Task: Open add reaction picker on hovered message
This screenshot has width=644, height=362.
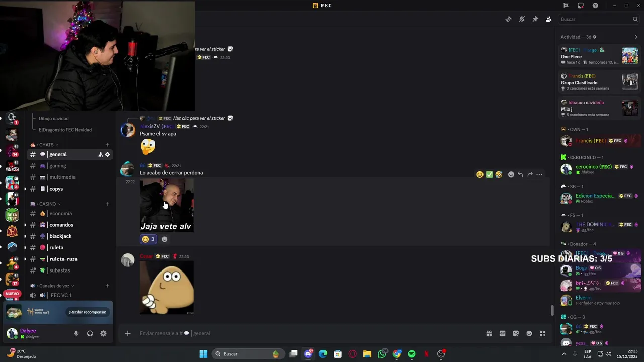Action: (511, 174)
